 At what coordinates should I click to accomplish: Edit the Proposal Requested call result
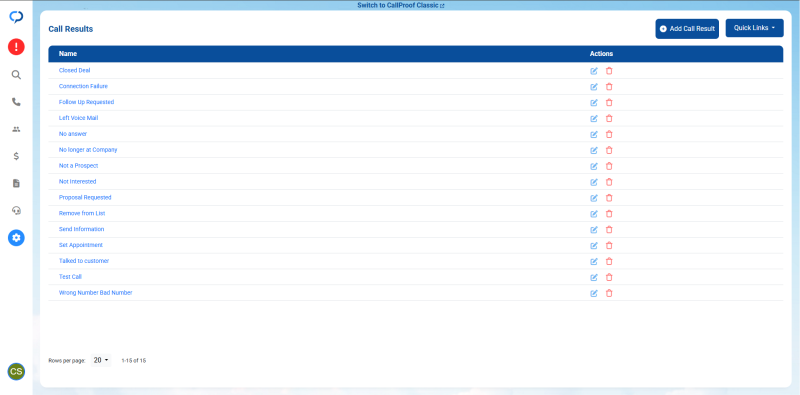594,198
